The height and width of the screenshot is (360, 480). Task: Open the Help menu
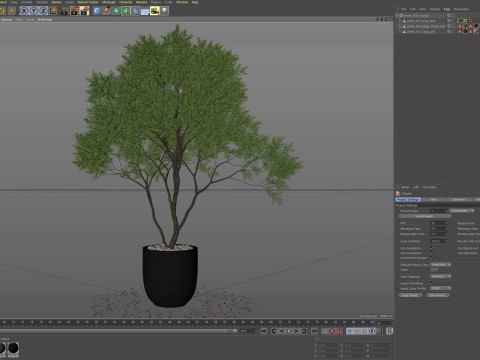pyautogui.click(x=195, y=2)
